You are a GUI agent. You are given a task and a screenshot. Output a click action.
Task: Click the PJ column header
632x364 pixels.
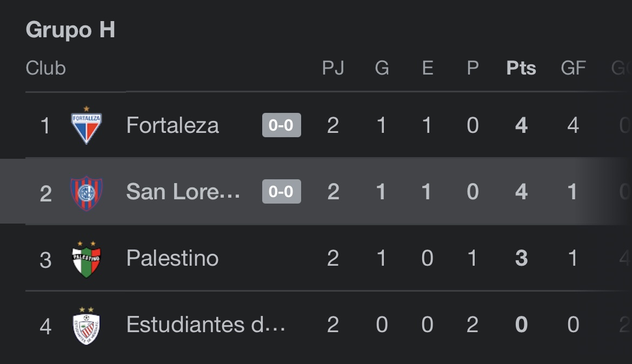[333, 68]
